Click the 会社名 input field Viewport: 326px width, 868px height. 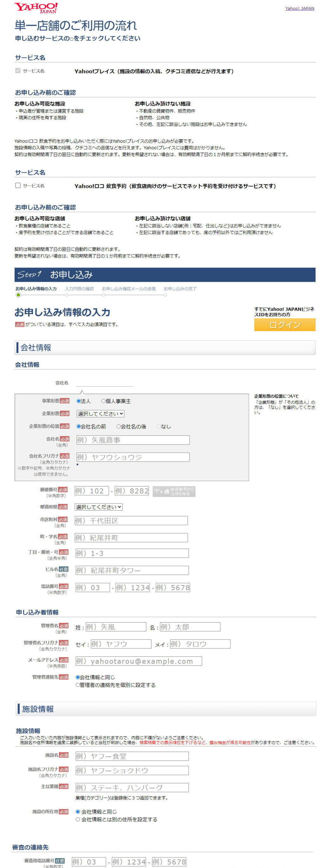coord(133,440)
